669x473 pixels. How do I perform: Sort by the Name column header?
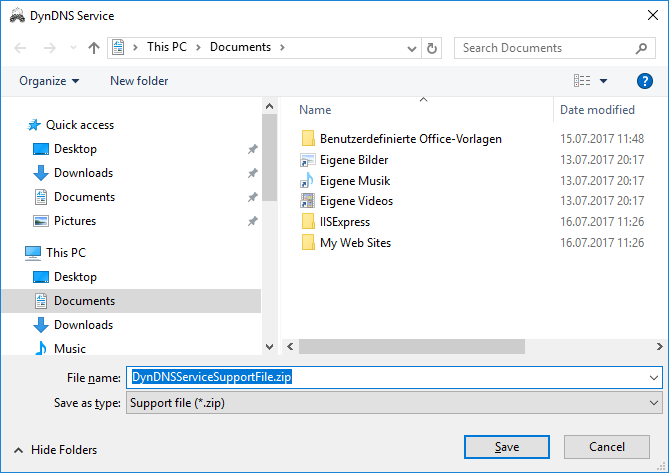[315, 110]
